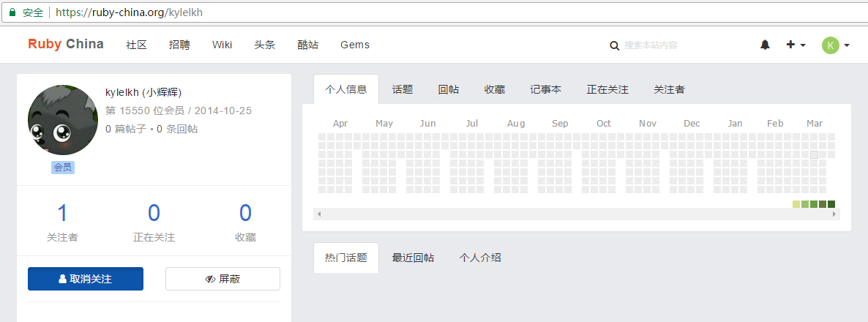Select the 热门话题 tab
The width and height of the screenshot is (868, 322).
point(346,258)
